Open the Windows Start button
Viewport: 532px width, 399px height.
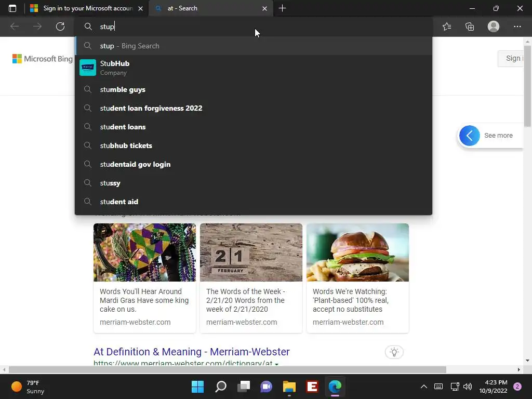(197, 387)
